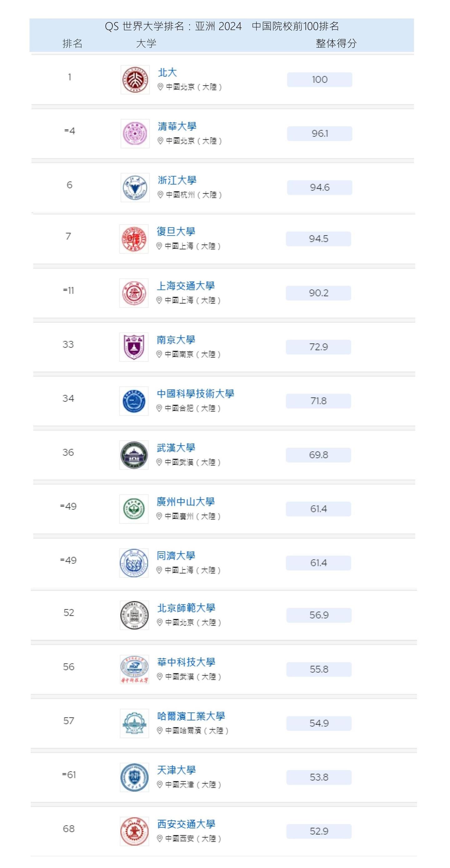The image size is (450, 868).
Task: Open the 天津大學 link
Action: coord(176,770)
